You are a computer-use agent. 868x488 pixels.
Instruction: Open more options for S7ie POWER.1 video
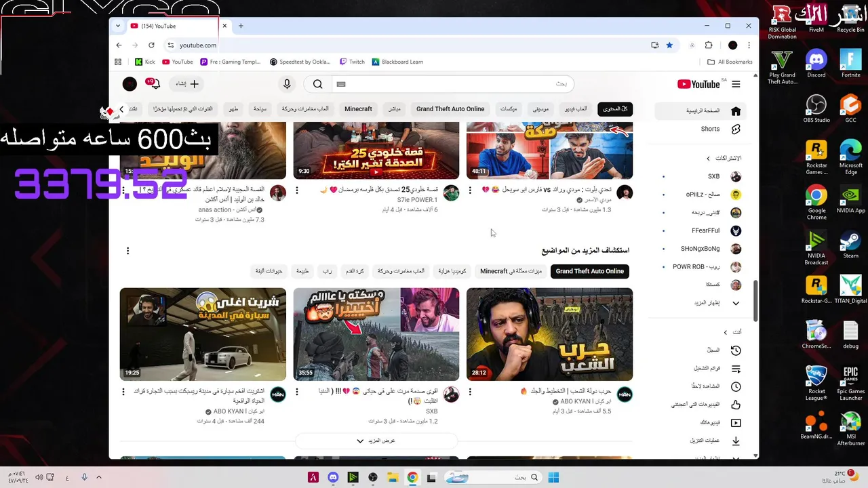click(x=296, y=191)
